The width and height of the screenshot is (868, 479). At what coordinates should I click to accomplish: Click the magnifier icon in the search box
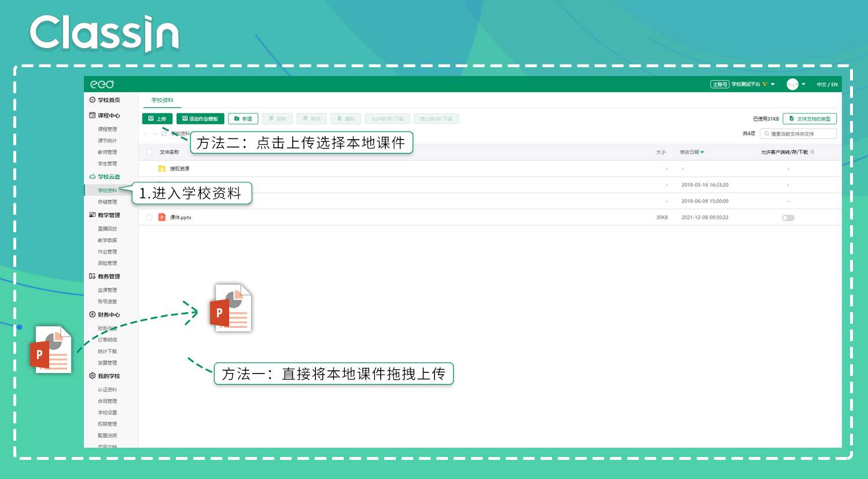(x=767, y=134)
